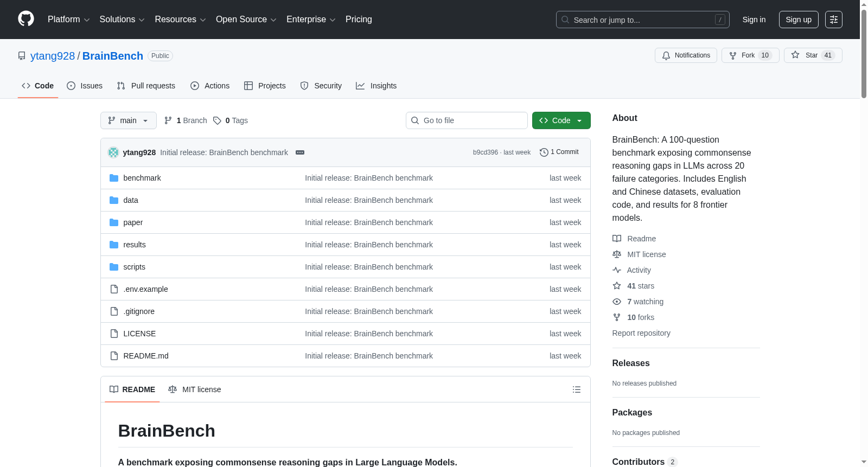Fork the BrainBench repository
868x467 pixels.
coord(751,55)
